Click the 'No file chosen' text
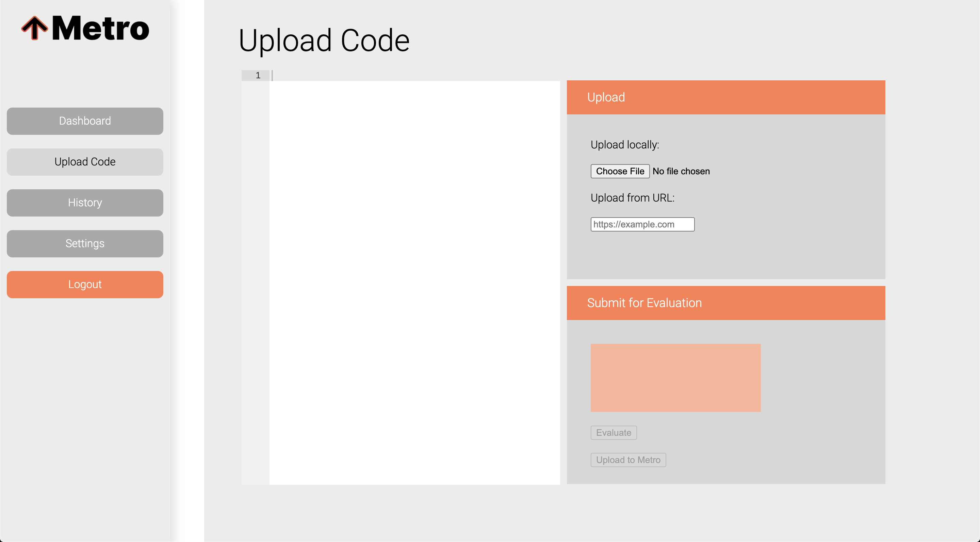Screen dimensions: 980x542 click(681, 171)
